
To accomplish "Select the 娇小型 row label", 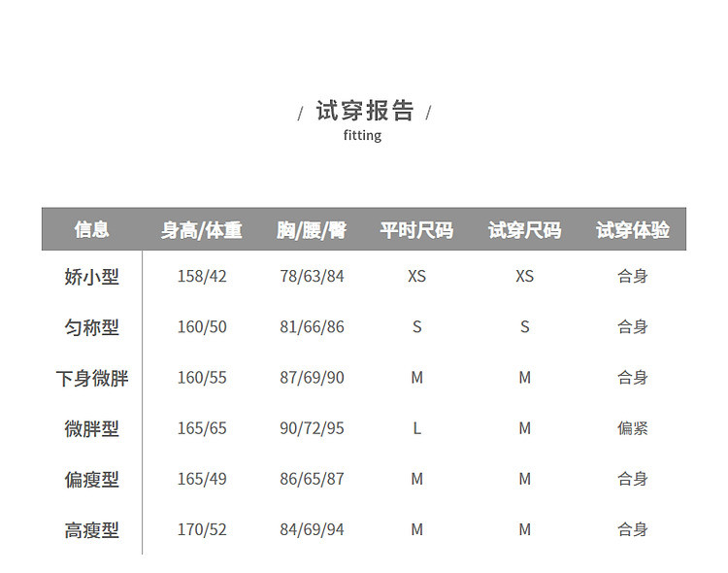I will coord(92,277).
